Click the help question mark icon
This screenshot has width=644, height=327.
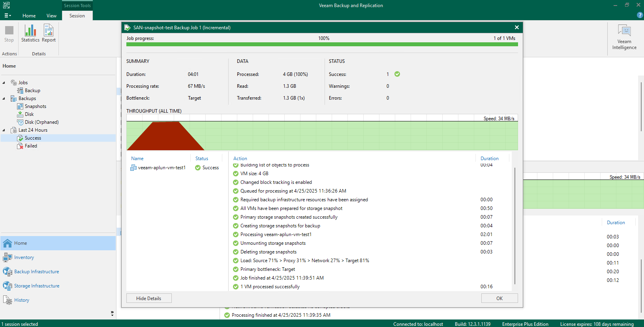(x=640, y=15)
